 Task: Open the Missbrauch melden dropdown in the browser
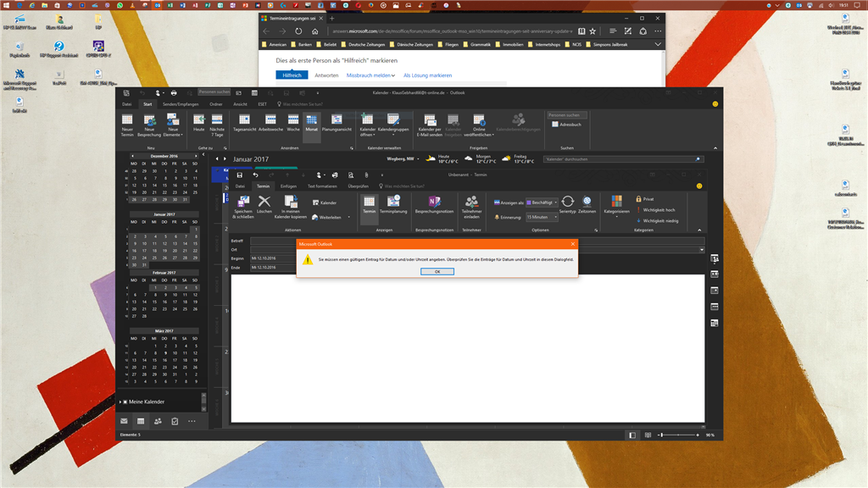(x=370, y=75)
